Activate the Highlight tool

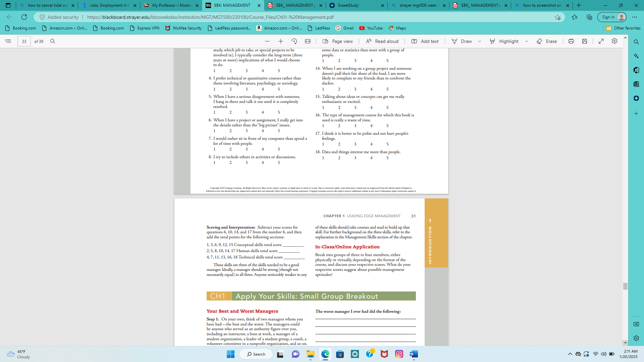(504, 41)
